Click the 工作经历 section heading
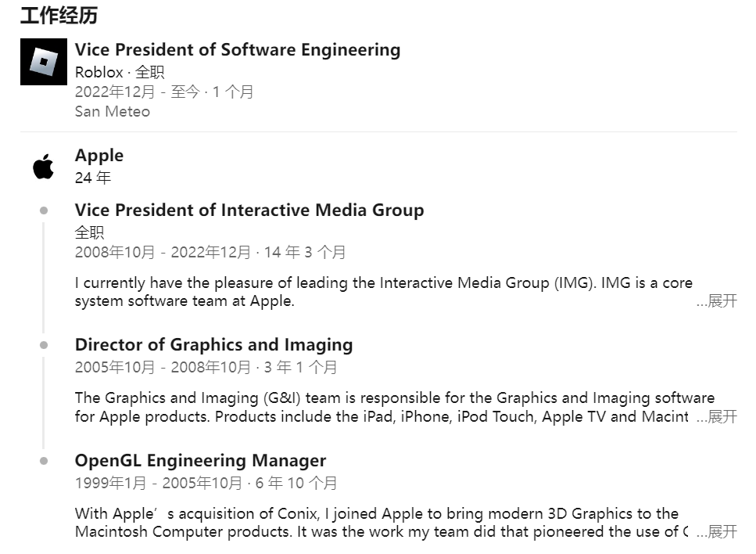756x554 pixels. pos(59,15)
